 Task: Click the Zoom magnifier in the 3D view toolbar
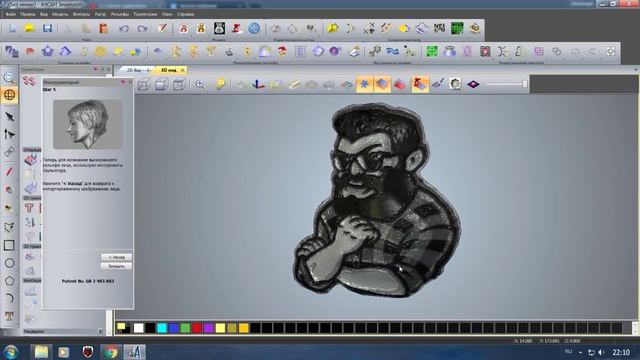(200, 84)
